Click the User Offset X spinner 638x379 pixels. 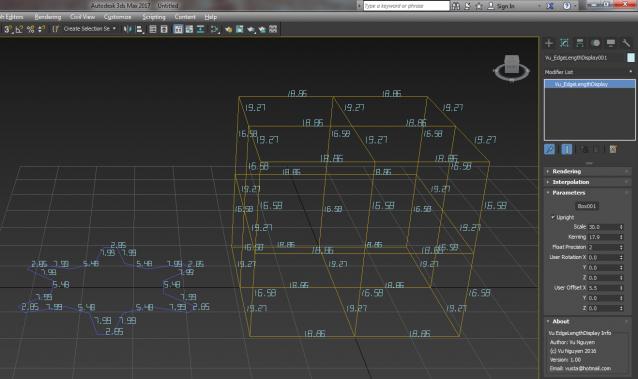[x=621, y=288]
